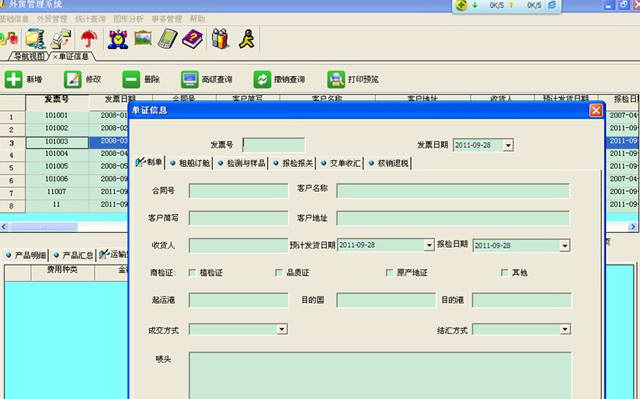Open the 发票日期 date dropdown
This screenshot has width=640, height=399.
click(x=508, y=145)
